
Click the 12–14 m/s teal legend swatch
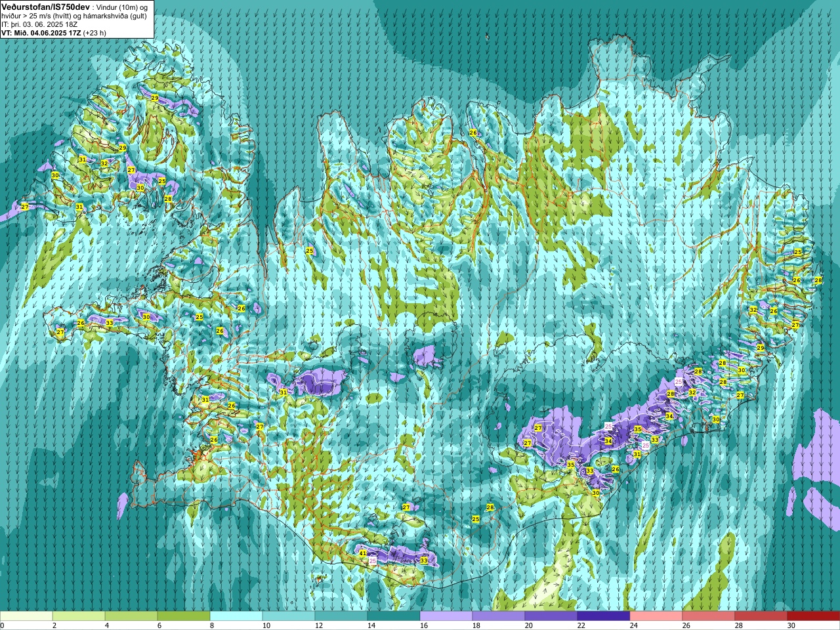(x=341, y=616)
